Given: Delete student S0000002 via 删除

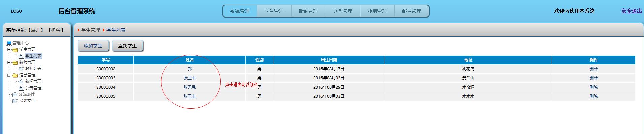Looking at the screenshot, I should [594, 69].
